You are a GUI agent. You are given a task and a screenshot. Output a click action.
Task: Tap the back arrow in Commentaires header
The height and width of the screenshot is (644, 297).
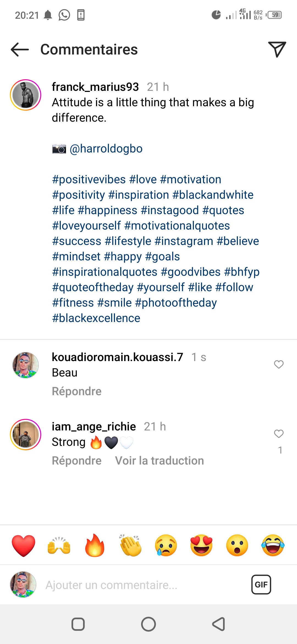20,50
